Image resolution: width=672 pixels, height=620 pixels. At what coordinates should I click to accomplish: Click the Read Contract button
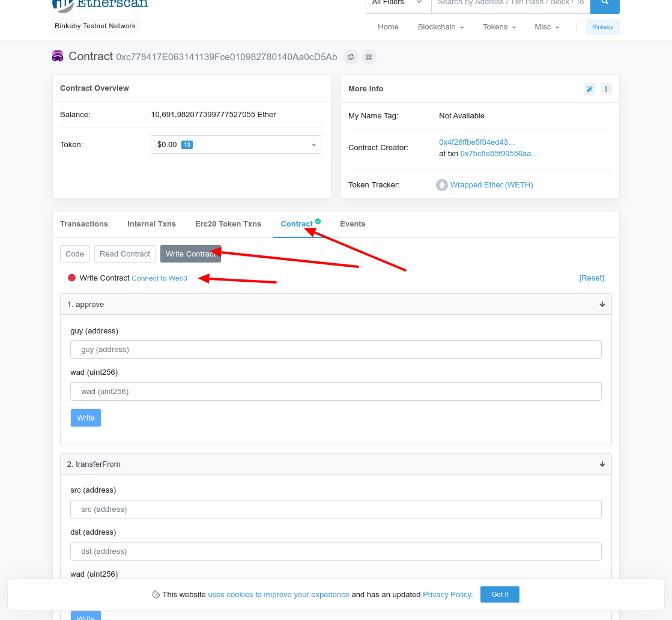coord(125,254)
